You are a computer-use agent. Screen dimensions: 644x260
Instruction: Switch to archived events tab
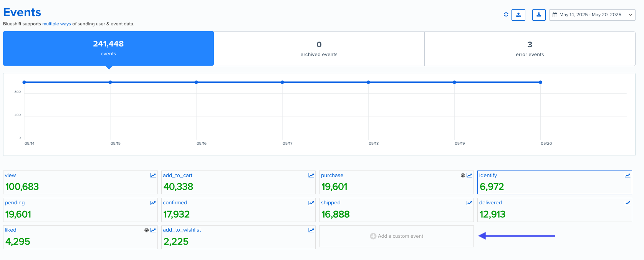(x=319, y=49)
